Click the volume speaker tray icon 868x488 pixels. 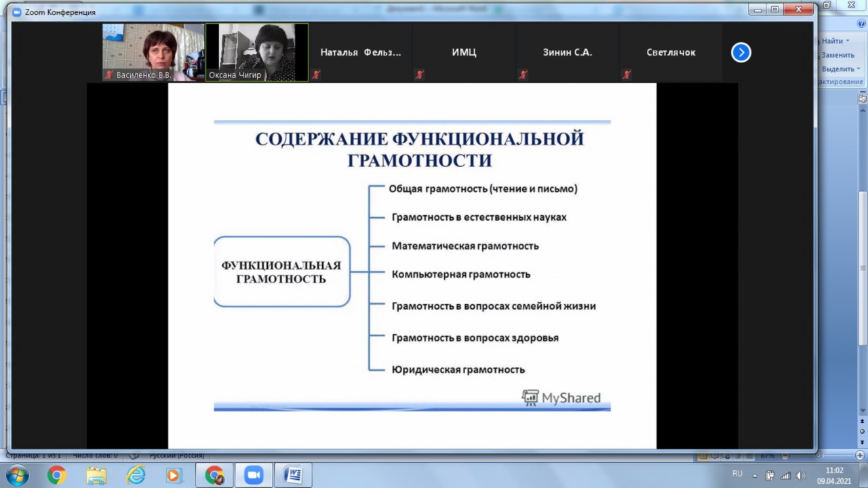(x=800, y=475)
